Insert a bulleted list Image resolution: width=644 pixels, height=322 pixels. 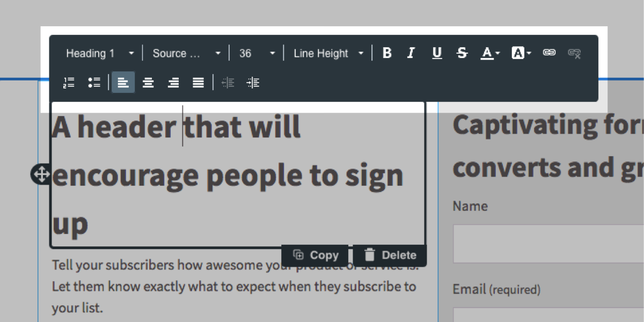point(94,83)
